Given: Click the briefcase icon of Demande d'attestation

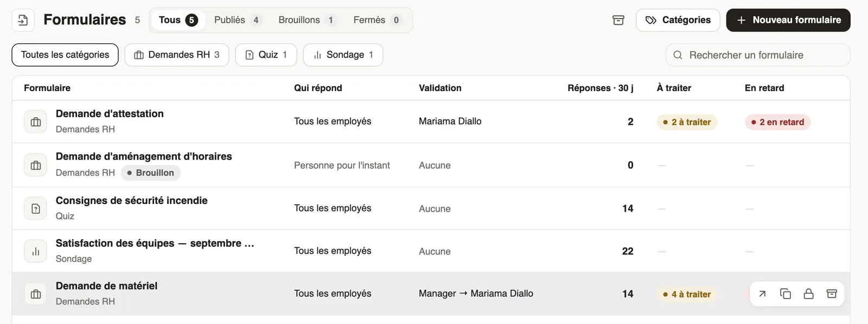Looking at the screenshot, I should (x=36, y=122).
